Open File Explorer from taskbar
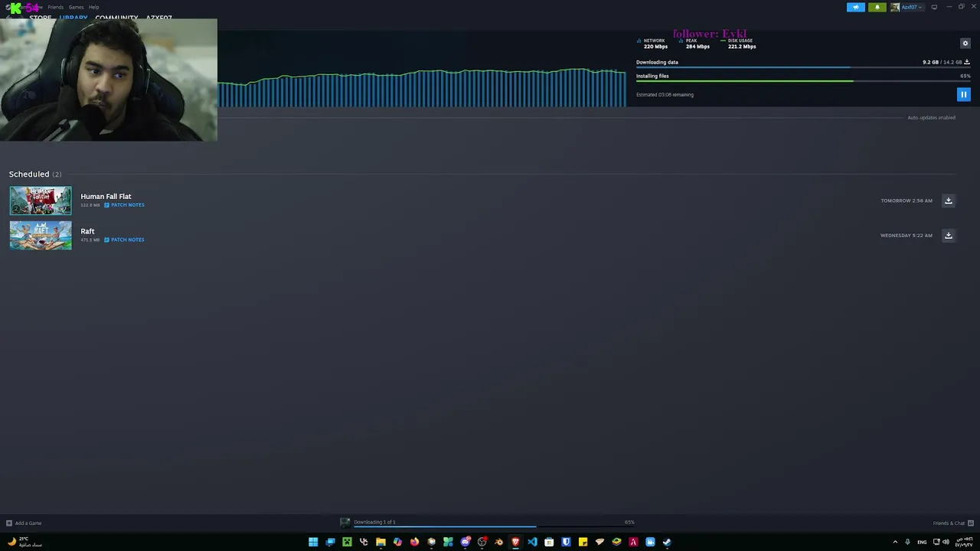 point(381,542)
